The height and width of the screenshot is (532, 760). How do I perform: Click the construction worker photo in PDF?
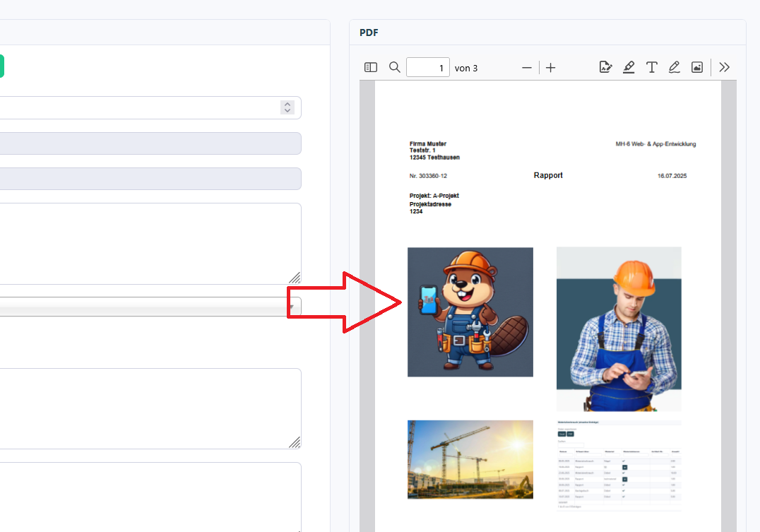(619, 329)
